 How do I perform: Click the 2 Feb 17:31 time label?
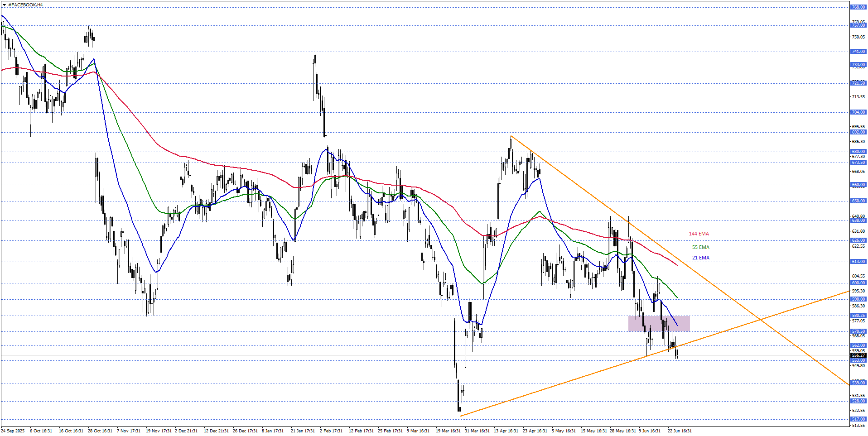tap(331, 431)
